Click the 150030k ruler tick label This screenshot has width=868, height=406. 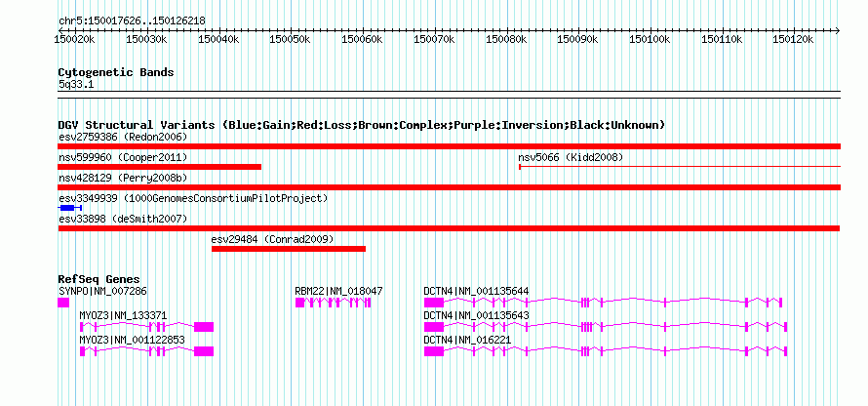coord(146,39)
